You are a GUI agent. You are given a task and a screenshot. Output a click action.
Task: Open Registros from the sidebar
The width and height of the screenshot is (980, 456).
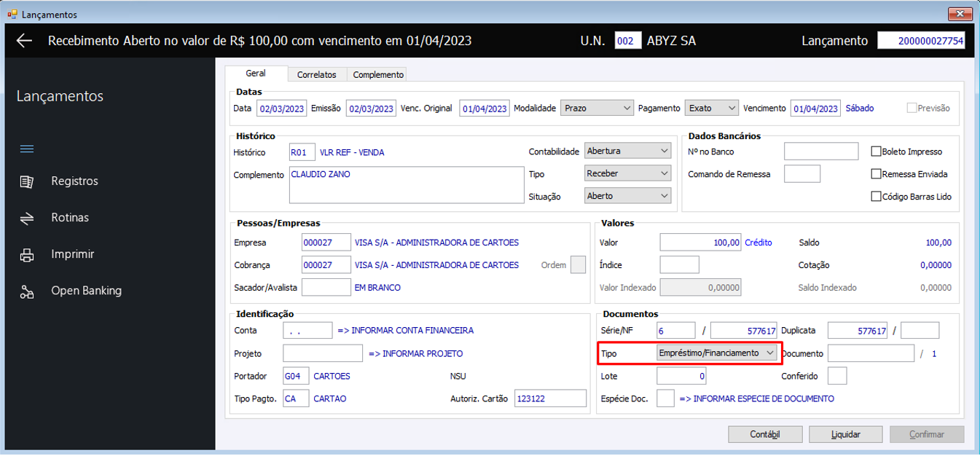pyautogui.click(x=74, y=181)
